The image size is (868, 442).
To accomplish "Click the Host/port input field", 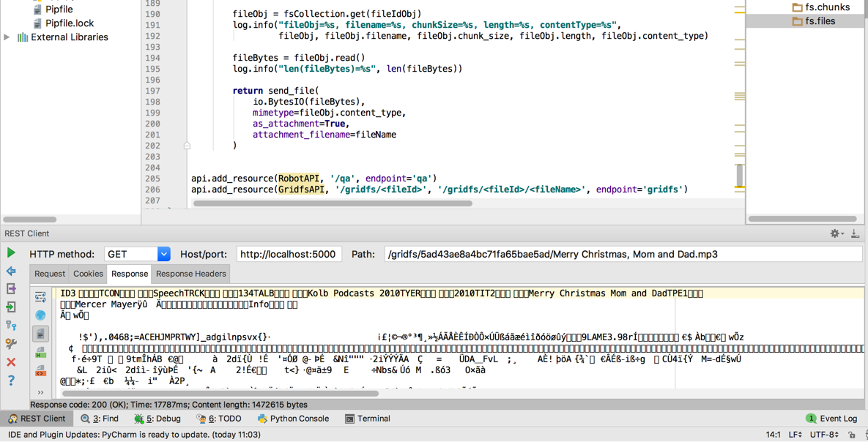I will coord(289,254).
